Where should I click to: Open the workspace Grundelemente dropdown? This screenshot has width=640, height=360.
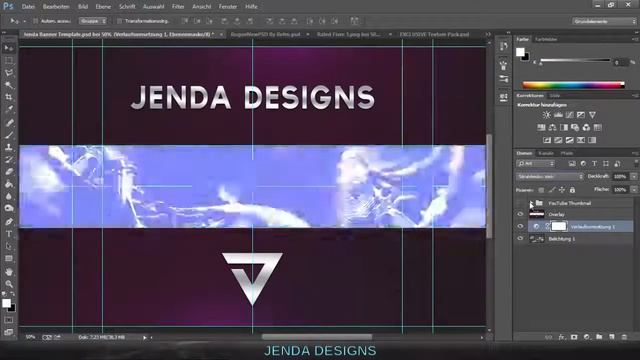coord(604,21)
